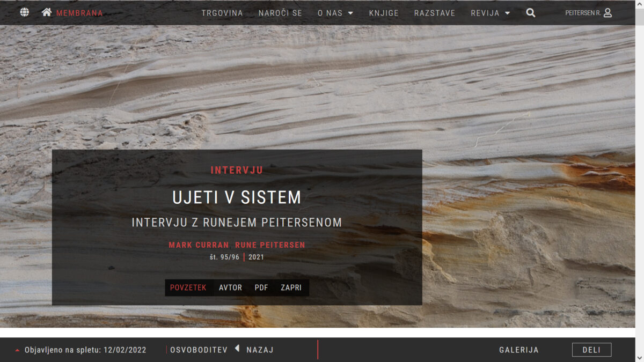The width and height of the screenshot is (644, 362).
Task: Expand the publication date triangle
Action: 18,350
